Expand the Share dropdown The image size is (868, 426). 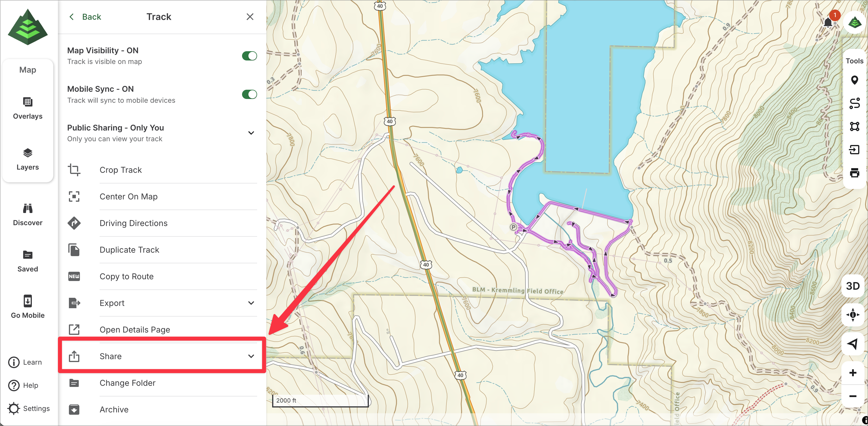click(x=251, y=356)
